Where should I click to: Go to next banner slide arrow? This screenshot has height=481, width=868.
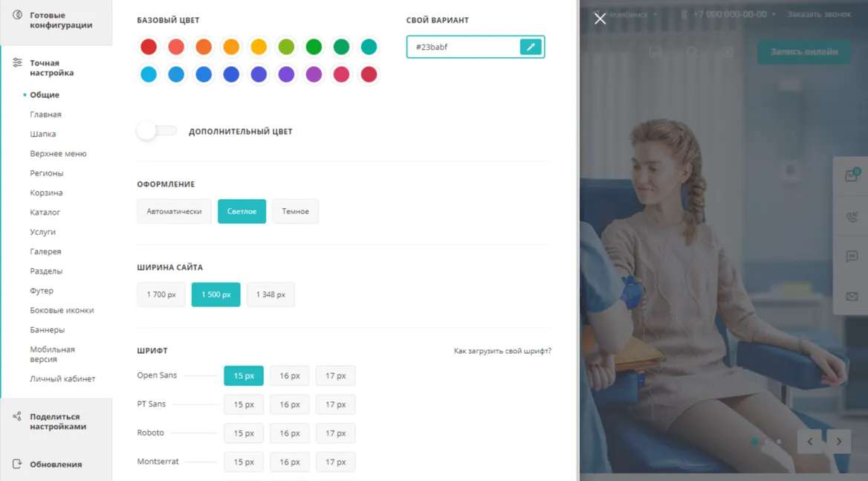[x=839, y=441]
